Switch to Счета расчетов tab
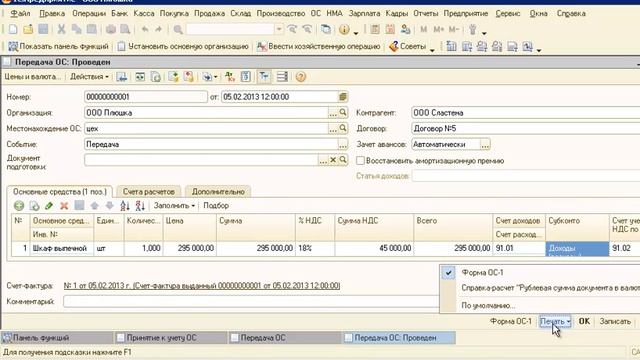 click(x=149, y=191)
